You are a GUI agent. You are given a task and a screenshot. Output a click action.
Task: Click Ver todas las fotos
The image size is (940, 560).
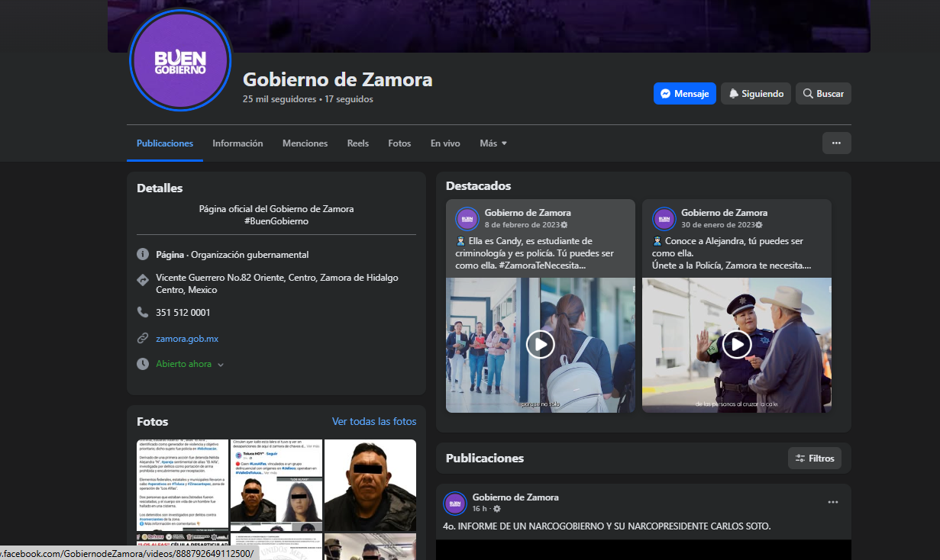[x=374, y=421]
